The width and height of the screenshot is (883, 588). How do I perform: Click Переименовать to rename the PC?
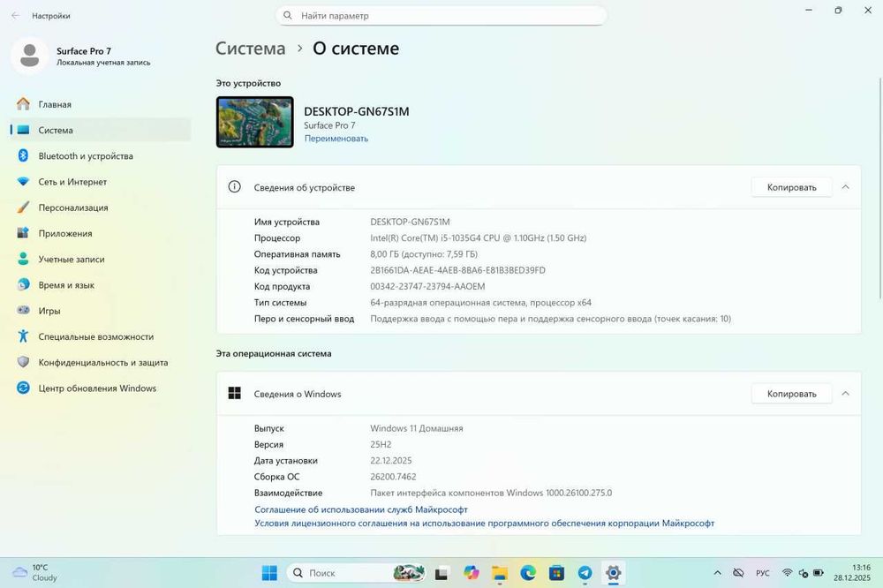click(336, 139)
